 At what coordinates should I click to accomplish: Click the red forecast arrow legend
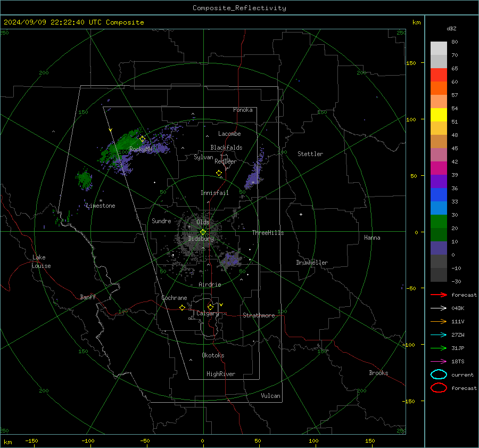[439, 295]
